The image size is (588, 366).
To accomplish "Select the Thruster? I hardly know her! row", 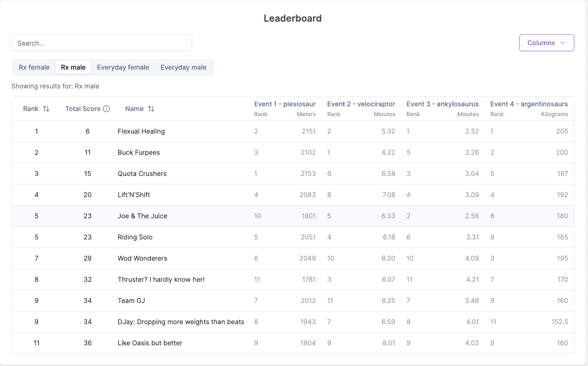I will pos(293,279).
